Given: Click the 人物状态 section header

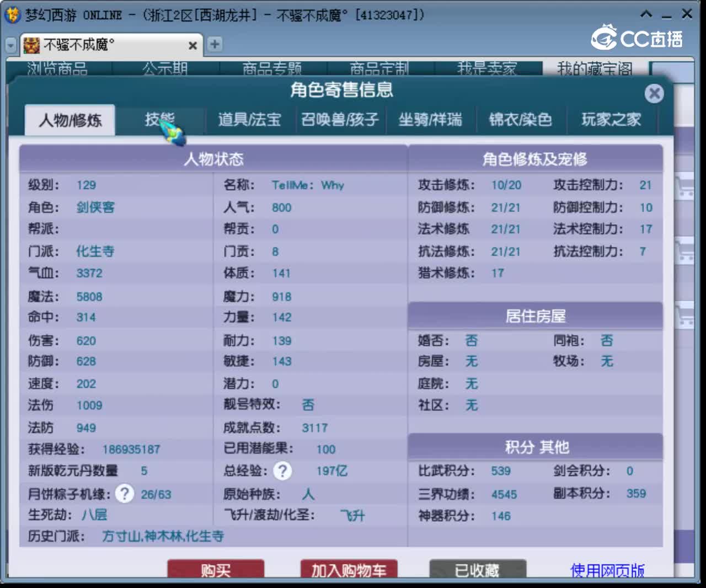Looking at the screenshot, I should (213, 159).
